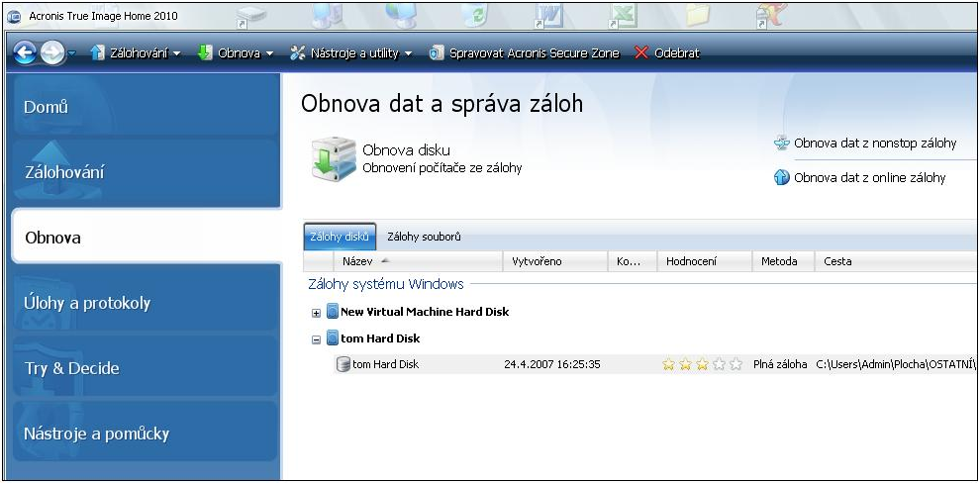Click the gray disk icon of tom backup
This screenshot has width=980, height=483.
[343, 364]
